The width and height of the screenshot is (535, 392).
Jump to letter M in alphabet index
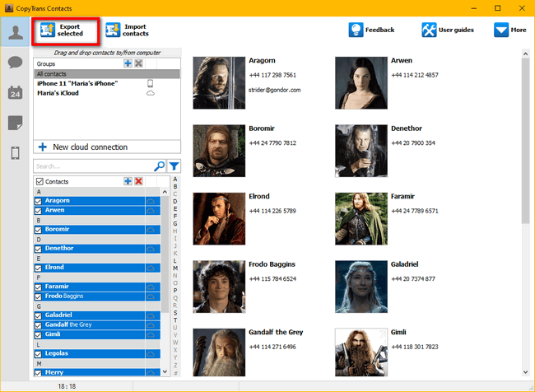[x=175, y=268]
